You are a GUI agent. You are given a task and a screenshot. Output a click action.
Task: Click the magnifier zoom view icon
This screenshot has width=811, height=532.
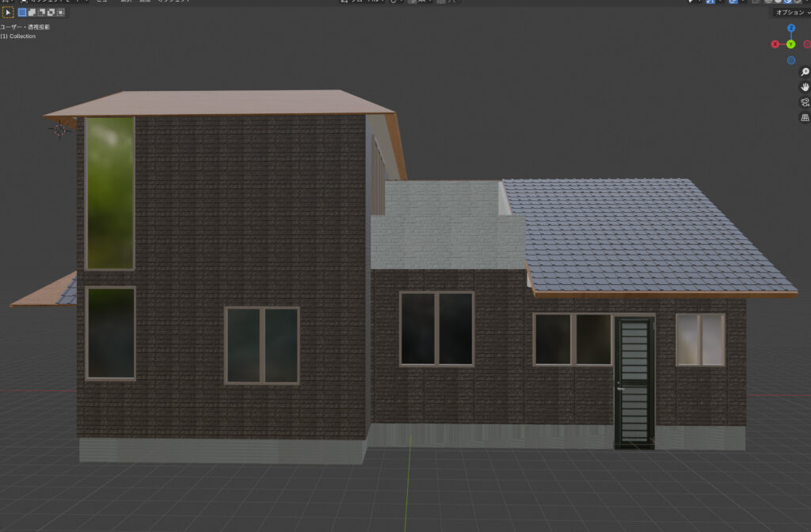(x=805, y=72)
